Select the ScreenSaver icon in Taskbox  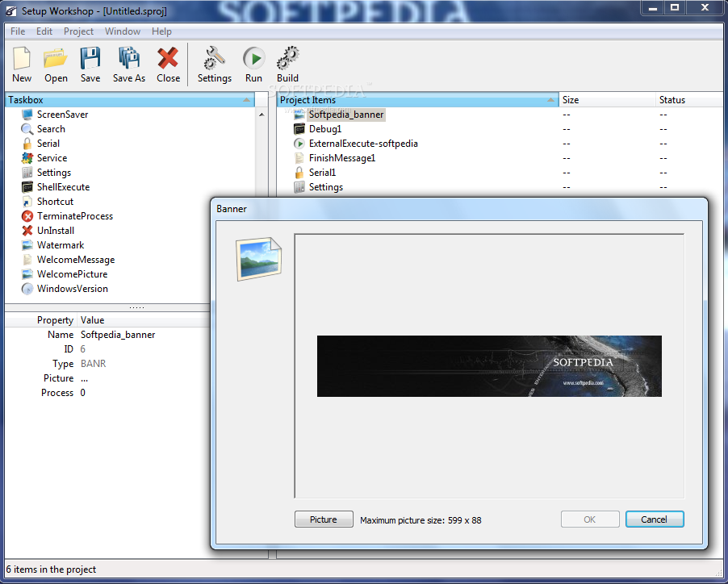coord(27,115)
